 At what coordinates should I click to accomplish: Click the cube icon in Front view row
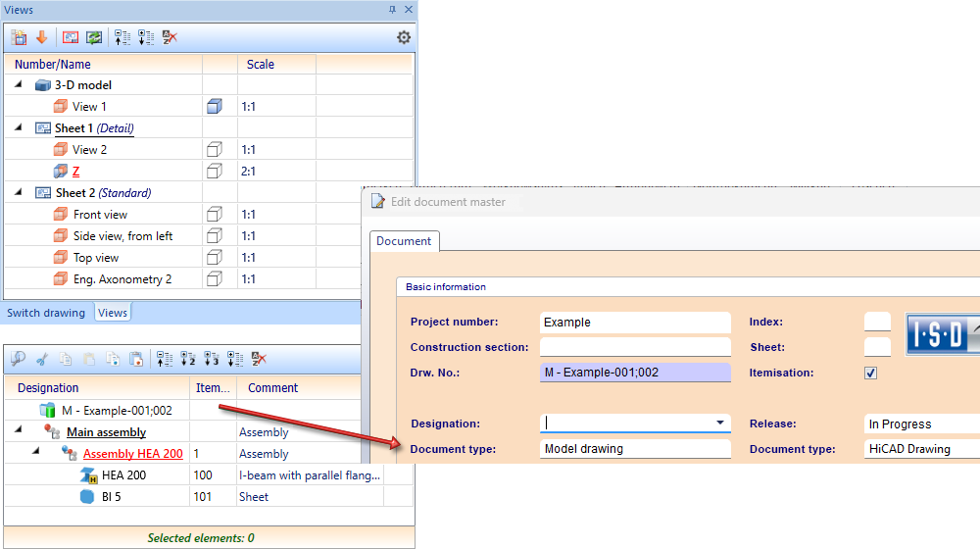[215, 215]
